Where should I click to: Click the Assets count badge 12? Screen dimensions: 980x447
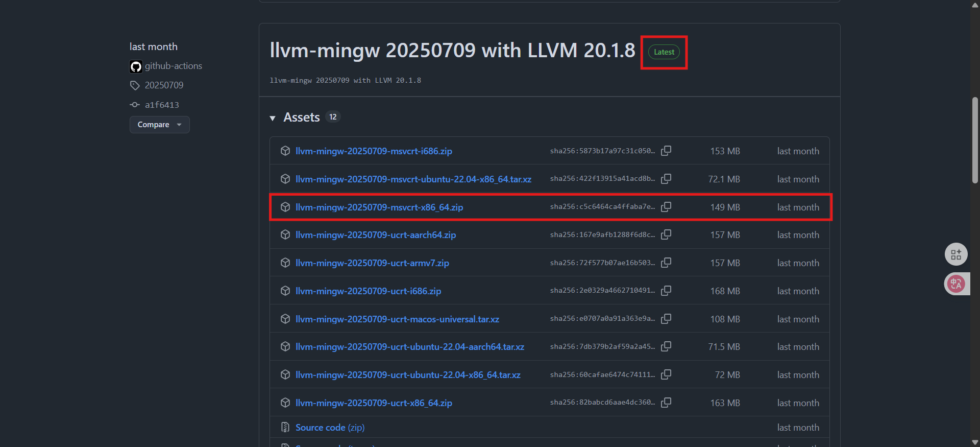(333, 117)
